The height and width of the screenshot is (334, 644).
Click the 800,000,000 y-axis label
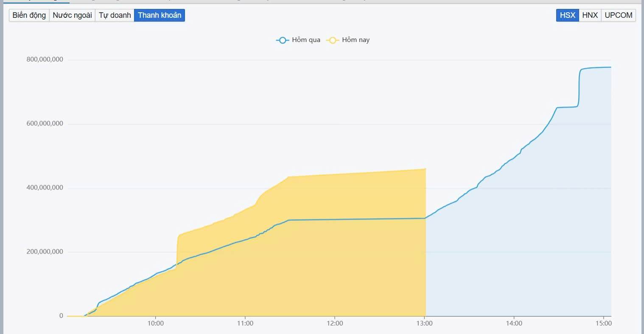click(45, 59)
